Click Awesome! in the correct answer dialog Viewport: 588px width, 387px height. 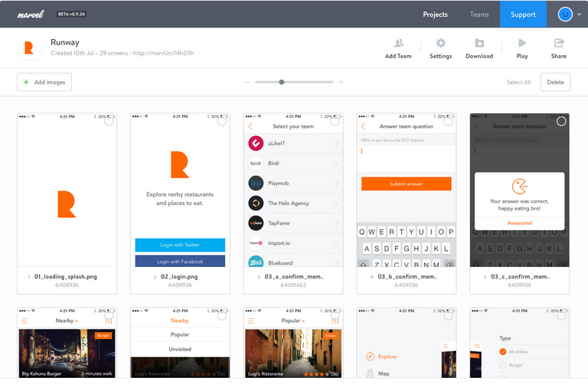tap(520, 223)
